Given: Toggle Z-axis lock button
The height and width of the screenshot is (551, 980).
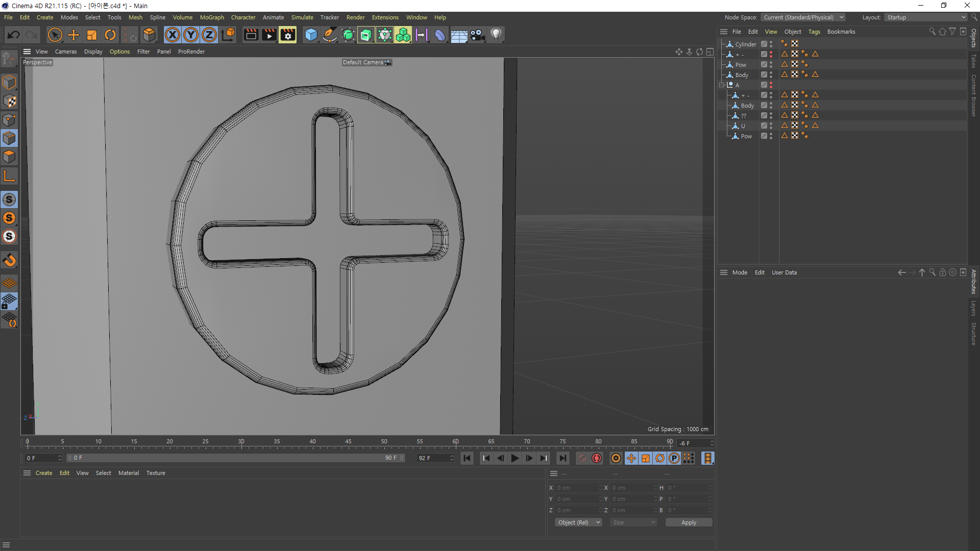Looking at the screenshot, I should click(x=209, y=35).
